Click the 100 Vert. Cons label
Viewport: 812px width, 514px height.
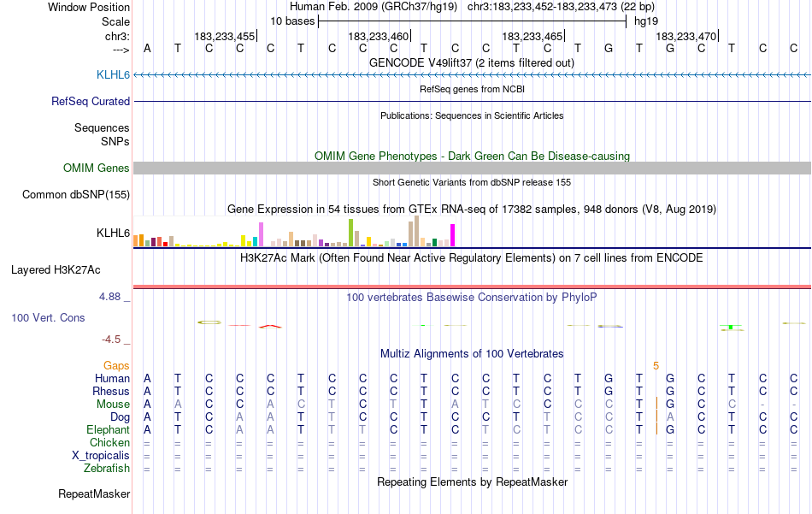[x=48, y=317]
